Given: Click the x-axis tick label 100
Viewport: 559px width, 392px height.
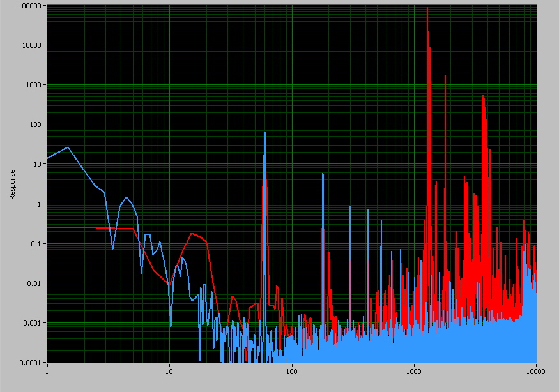Looking at the screenshot, I should tap(291, 370).
